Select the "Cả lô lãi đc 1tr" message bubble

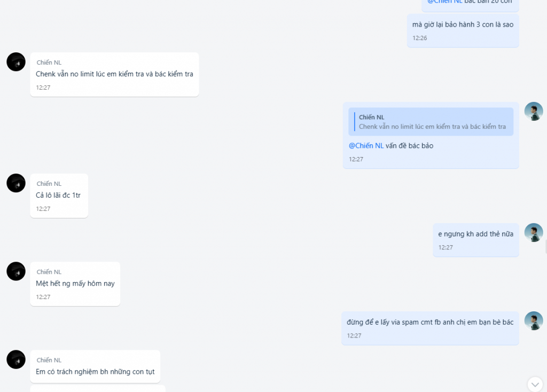pos(59,196)
